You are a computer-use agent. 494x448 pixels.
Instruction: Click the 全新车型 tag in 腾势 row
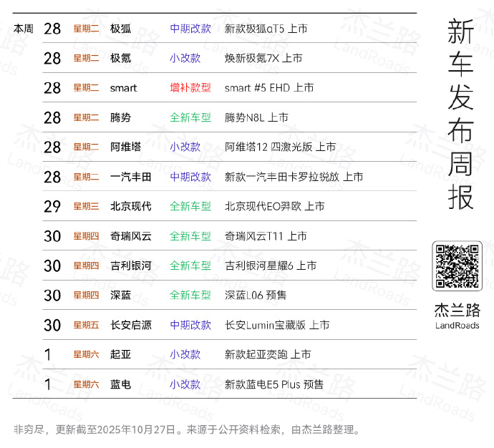190,118
